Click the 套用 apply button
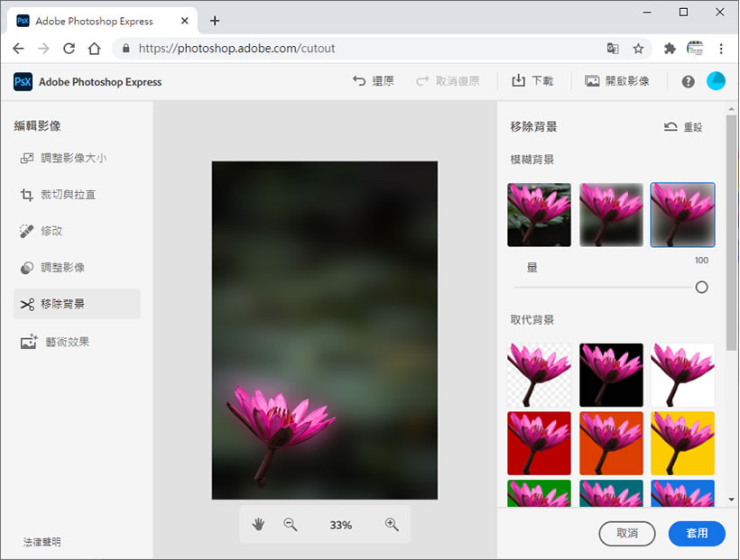 (x=697, y=533)
